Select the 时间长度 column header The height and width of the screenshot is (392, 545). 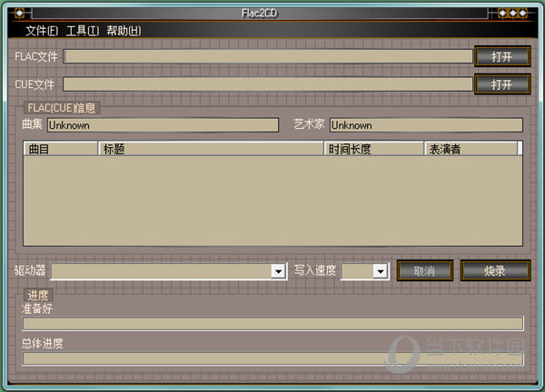pyautogui.click(x=374, y=149)
